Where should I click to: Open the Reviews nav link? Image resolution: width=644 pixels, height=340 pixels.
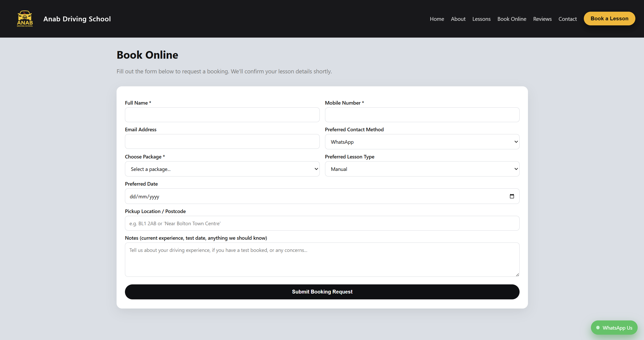(542, 19)
